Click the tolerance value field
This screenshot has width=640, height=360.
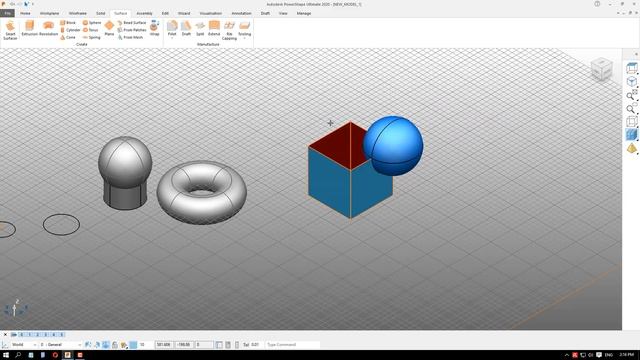point(255,345)
